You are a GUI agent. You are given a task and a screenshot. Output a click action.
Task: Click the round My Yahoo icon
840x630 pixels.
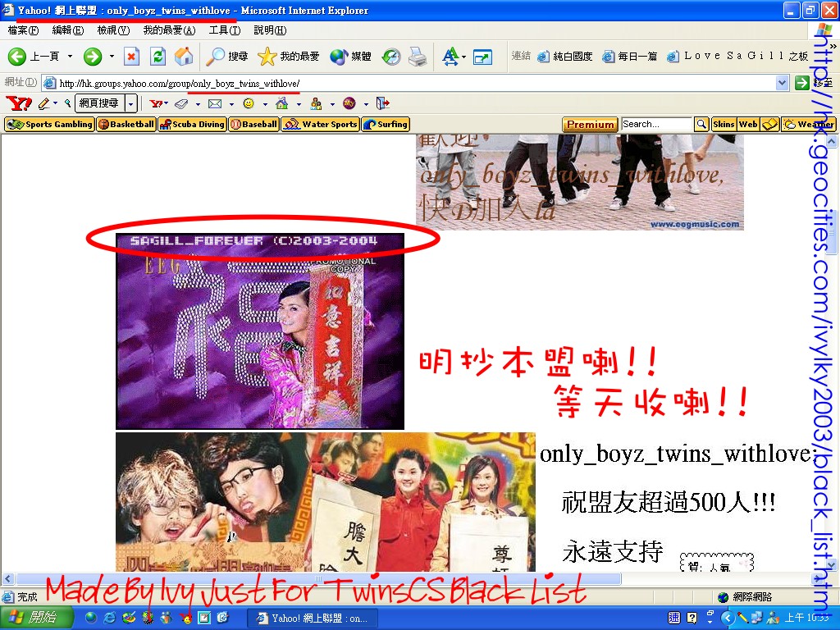tap(349, 103)
